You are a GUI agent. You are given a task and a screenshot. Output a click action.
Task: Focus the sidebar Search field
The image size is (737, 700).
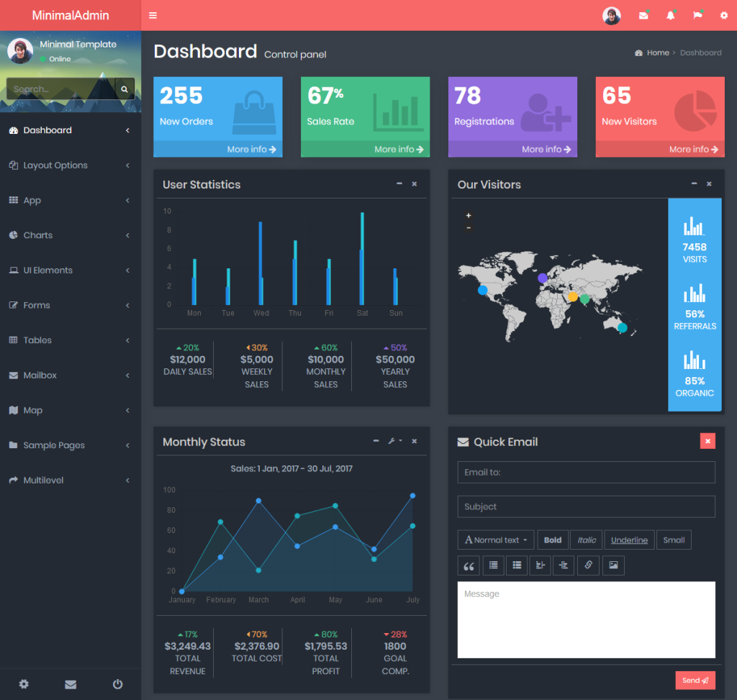[60, 88]
